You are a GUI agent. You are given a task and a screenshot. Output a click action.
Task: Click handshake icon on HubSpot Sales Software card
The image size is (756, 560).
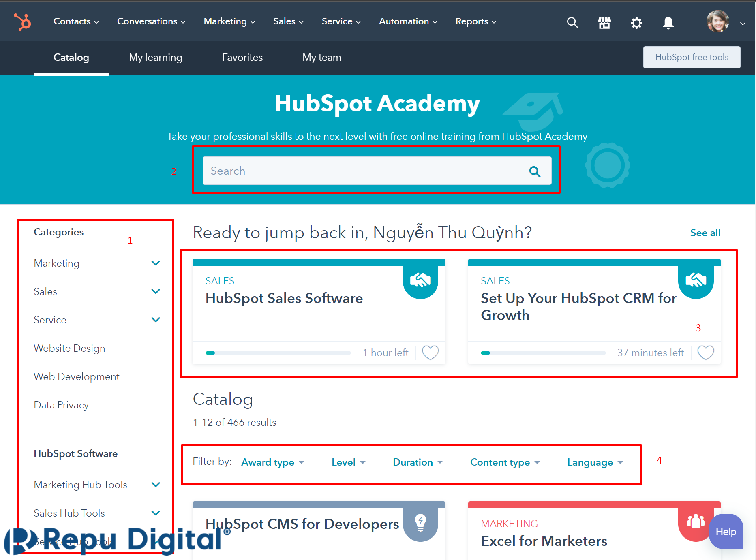[x=420, y=280]
